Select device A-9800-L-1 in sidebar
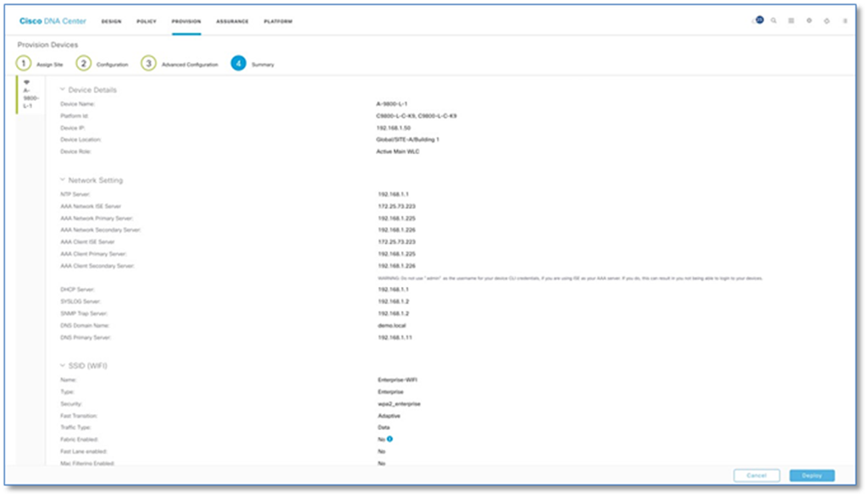The image size is (868, 497). click(30, 95)
